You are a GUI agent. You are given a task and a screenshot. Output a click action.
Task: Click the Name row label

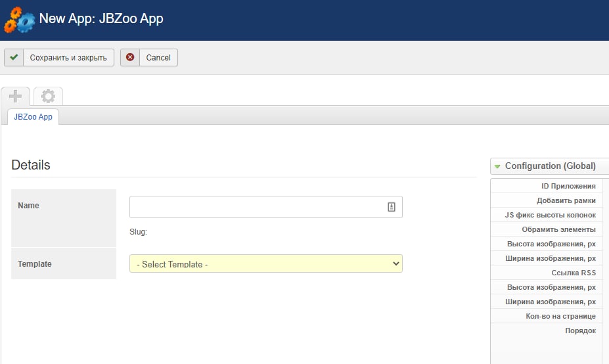click(x=28, y=206)
